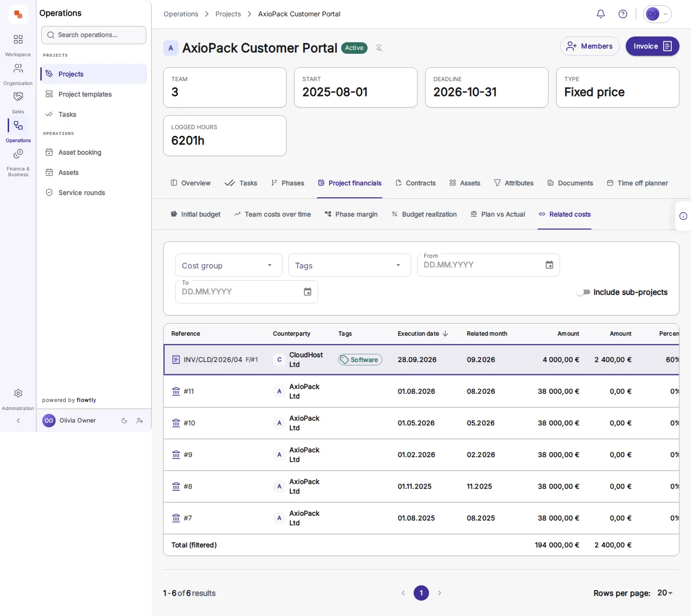This screenshot has width=691, height=616.
Task: Open the Contracts tab
Action: 416,183
